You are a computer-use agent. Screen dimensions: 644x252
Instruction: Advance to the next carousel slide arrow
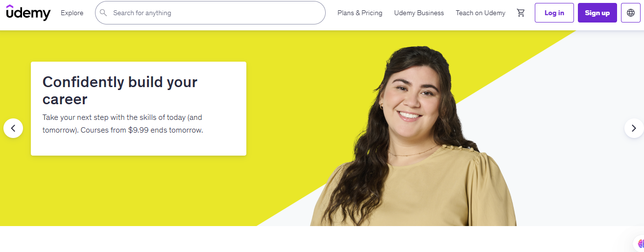[634, 128]
